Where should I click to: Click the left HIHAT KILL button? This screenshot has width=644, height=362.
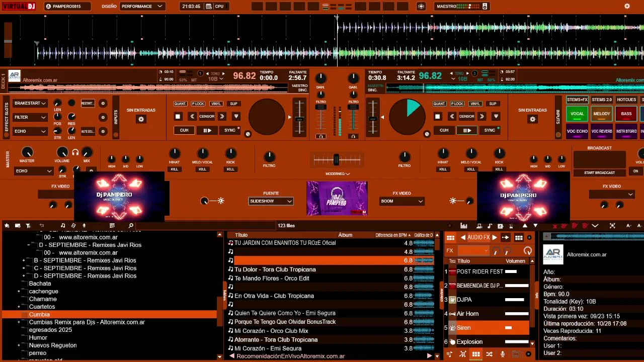(x=174, y=169)
